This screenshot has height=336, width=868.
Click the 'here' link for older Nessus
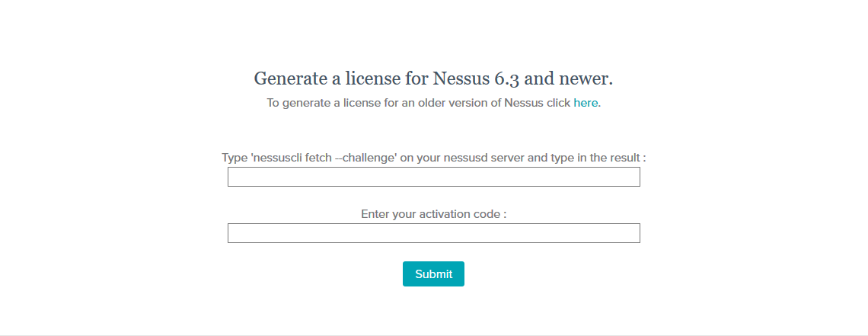click(586, 103)
